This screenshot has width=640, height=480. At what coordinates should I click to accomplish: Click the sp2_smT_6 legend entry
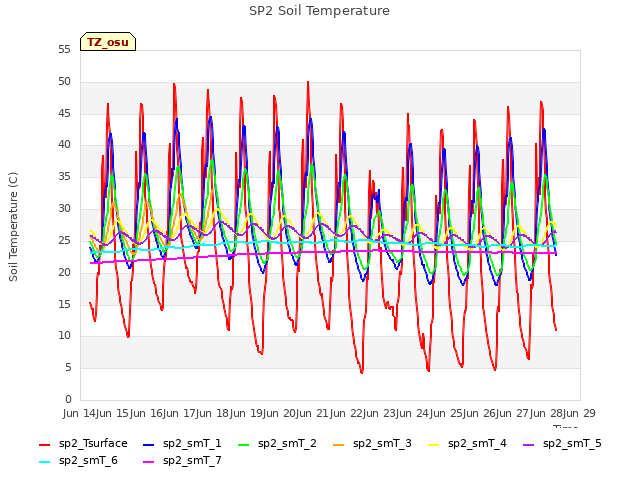[78, 460]
